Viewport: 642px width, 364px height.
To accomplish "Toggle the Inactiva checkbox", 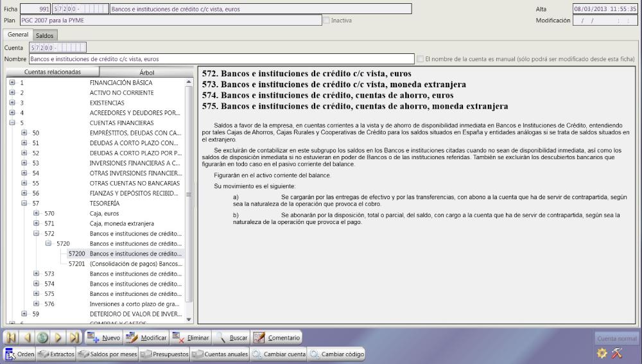I will [327, 21].
